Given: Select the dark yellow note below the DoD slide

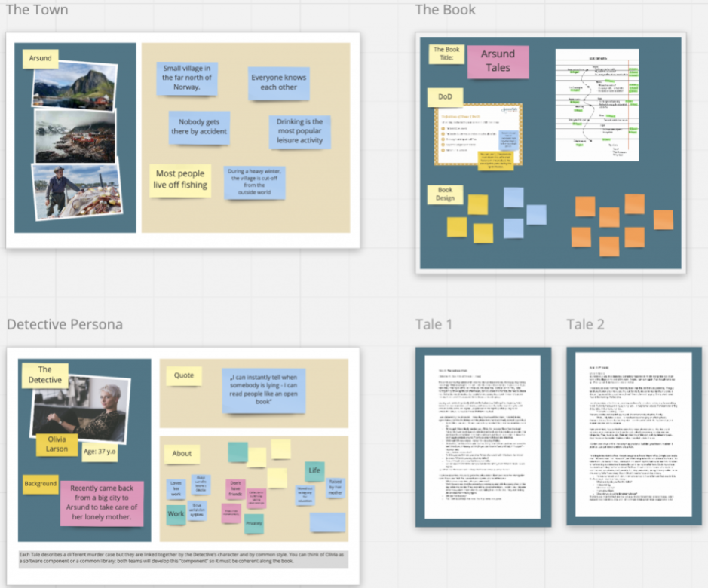Looking at the screenshot, I should (x=495, y=161).
